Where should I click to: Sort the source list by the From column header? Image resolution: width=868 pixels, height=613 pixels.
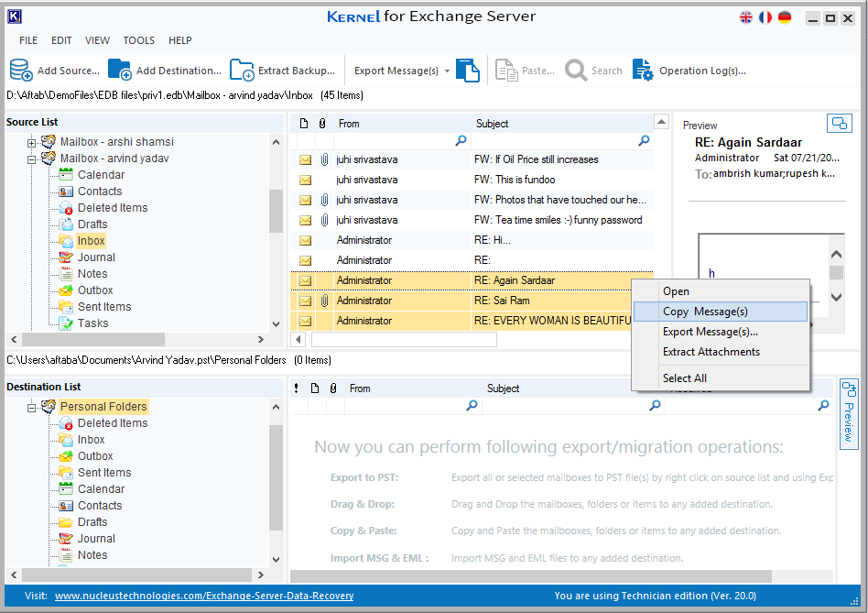tap(349, 124)
